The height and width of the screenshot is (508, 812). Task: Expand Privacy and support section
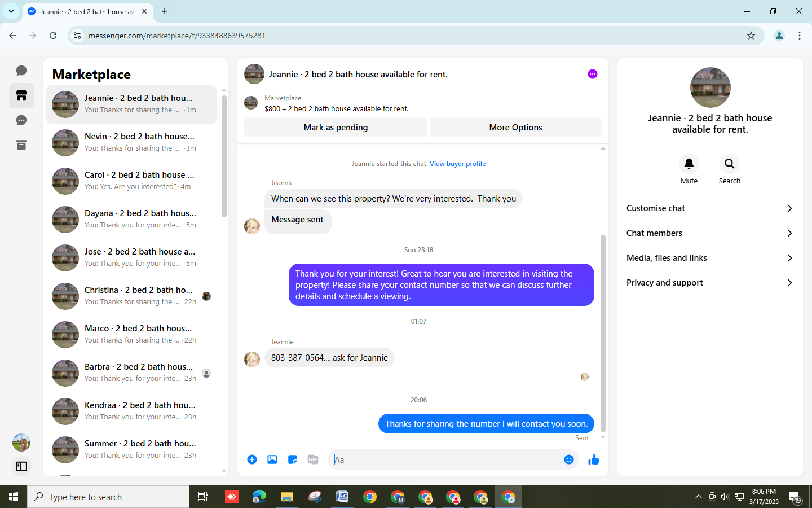[710, 283]
